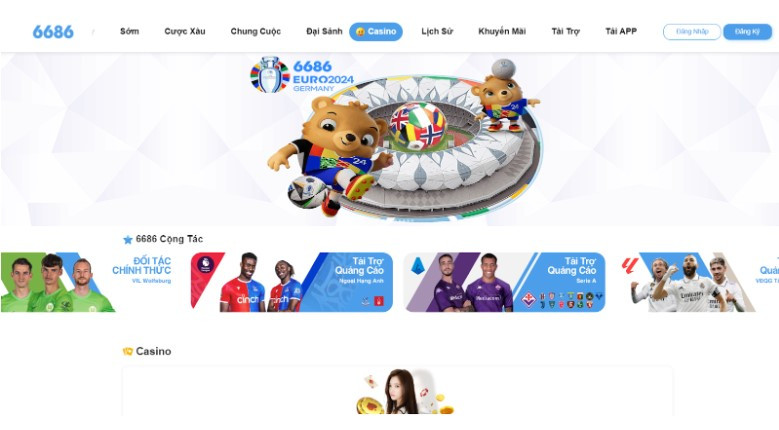Open the Tài Trợ menu
This screenshot has height=430, width=779.
(565, 31)
